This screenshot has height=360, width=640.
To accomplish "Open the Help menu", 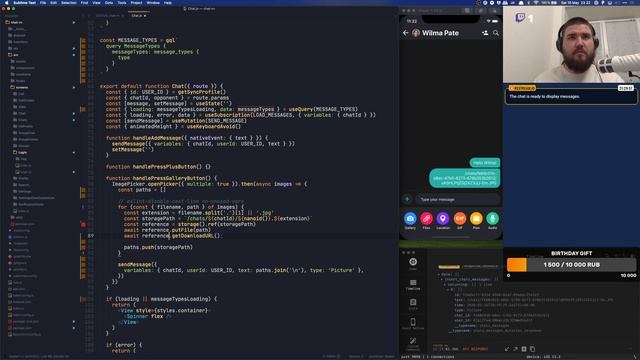I will click(167, 2).
